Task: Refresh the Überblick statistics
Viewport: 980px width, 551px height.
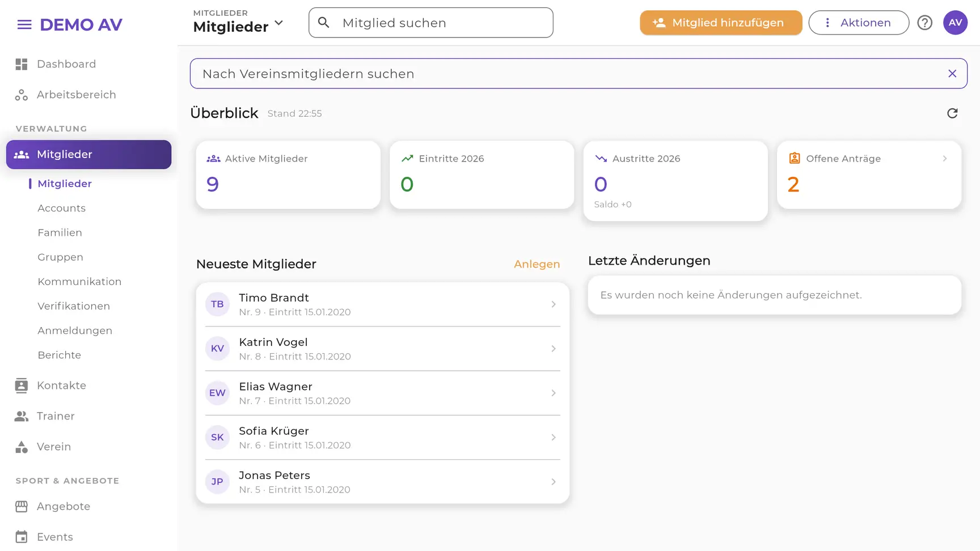Action: coord(952,113)
